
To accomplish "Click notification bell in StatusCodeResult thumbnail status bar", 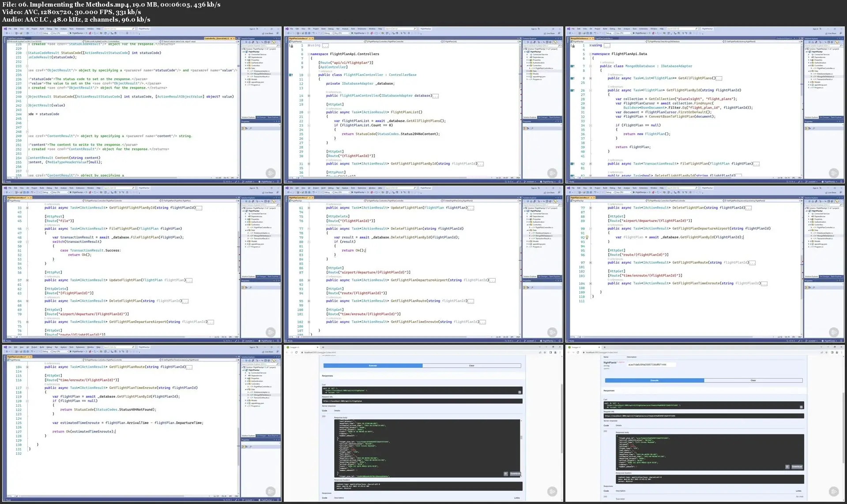I will [278, 182].
